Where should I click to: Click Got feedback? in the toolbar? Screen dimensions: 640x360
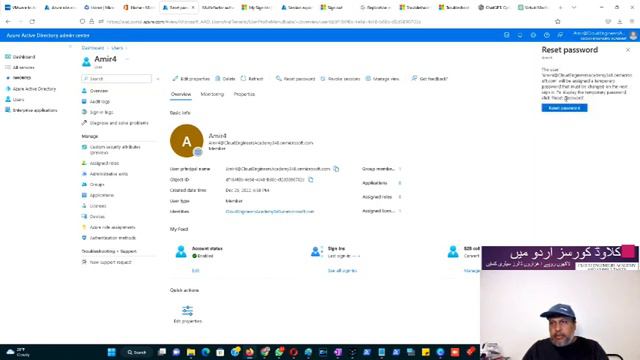click(x=429, y=78)
